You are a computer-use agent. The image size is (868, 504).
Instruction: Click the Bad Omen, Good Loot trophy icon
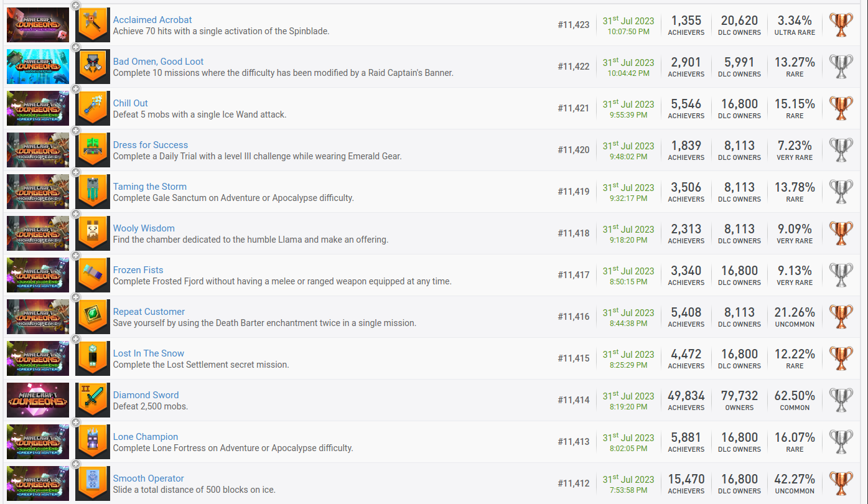pos(93,67)
